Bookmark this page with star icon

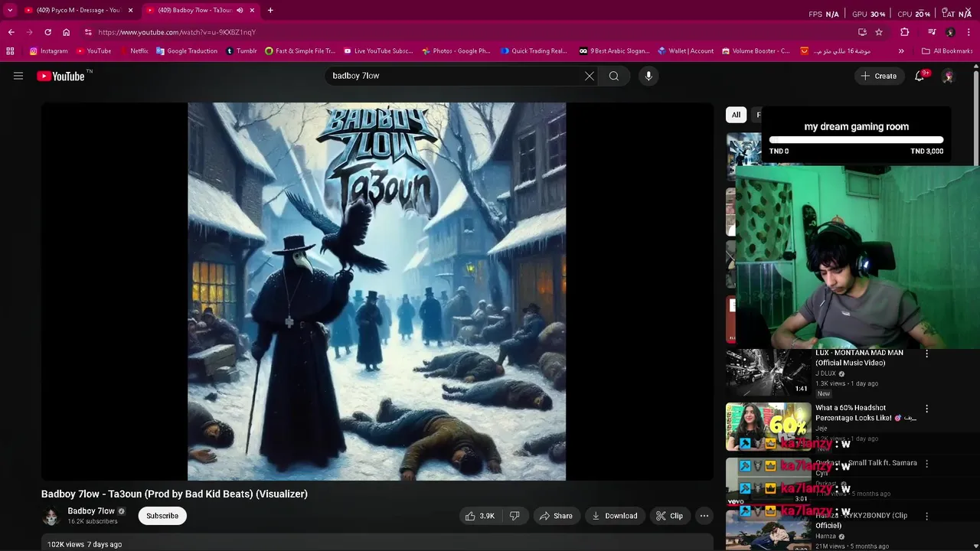(x=879, y=32)
